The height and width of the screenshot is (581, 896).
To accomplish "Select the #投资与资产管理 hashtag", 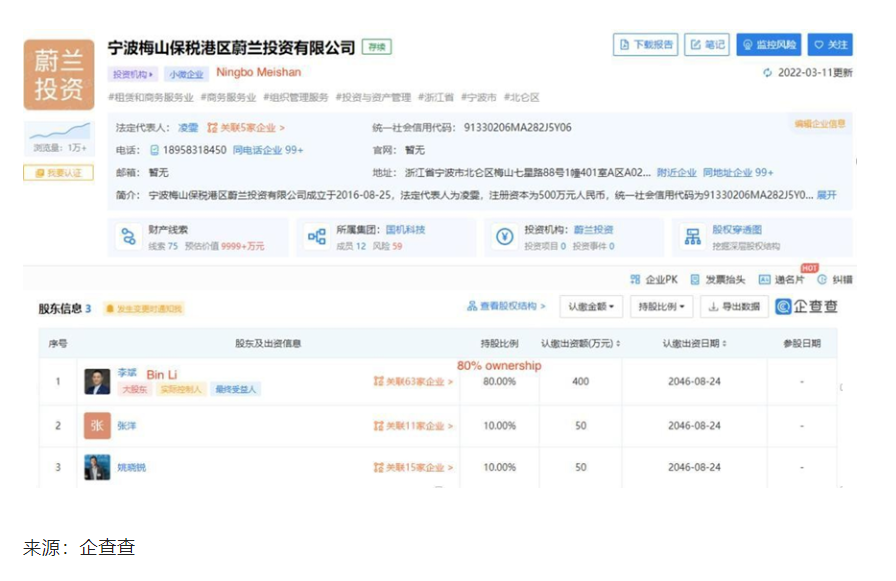I will pos(373,97).
